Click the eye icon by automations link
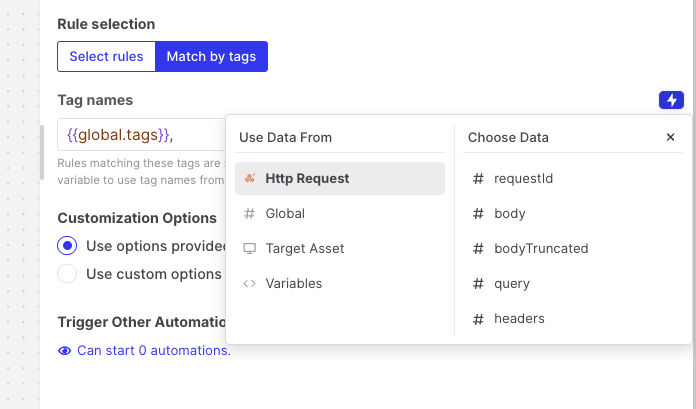 pos(64,351)
